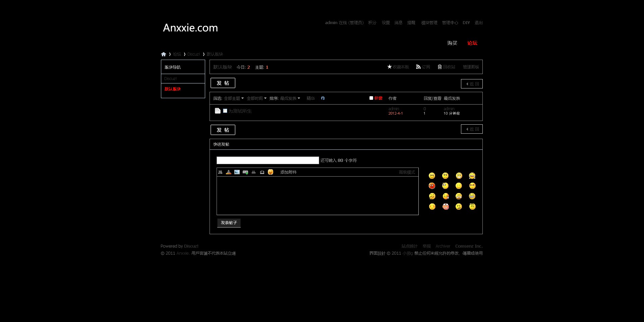Click inside the quick post message area
This screenshot has width=644, height=322.
317,196
